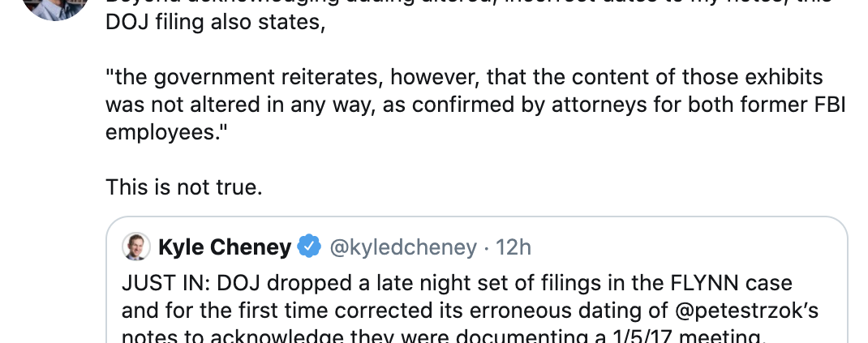Screen dimensions: 868x343
Task: Click the "DOJ filing also states," text
Action: 215,23
